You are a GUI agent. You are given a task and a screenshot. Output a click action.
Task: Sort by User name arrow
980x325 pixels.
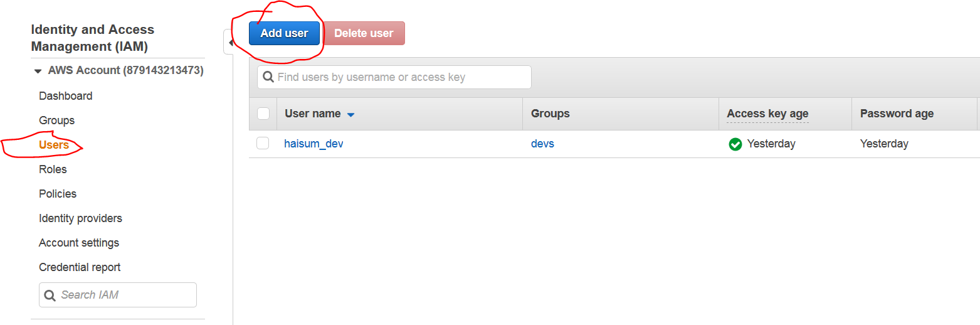(x=351, y=115)
